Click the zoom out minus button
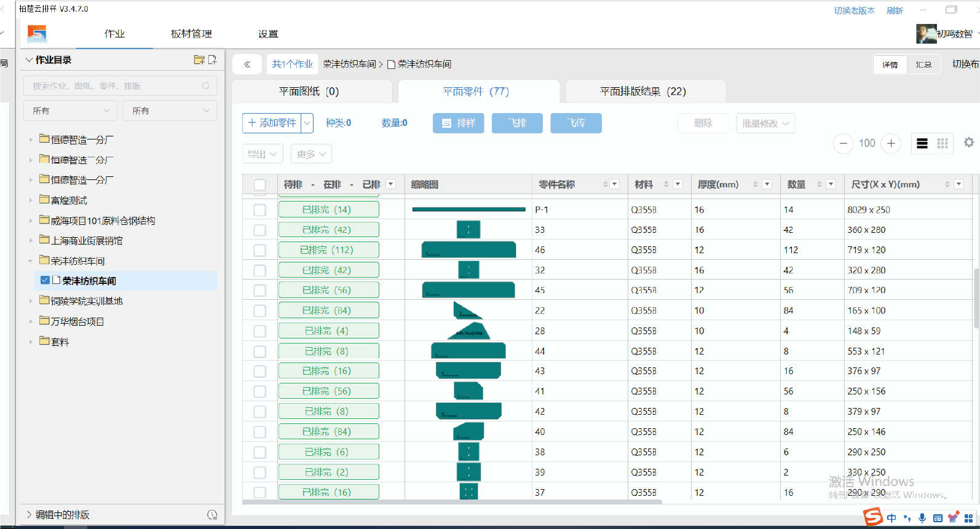Viewport: 980px width, 529px height. pos(844,143)
